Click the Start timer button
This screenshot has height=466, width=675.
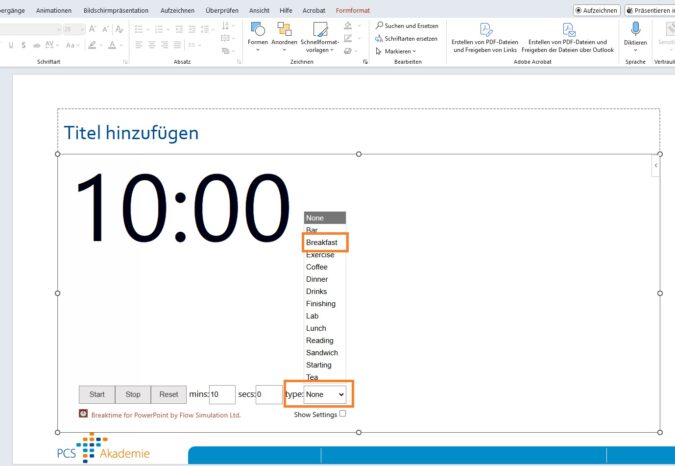97,394
